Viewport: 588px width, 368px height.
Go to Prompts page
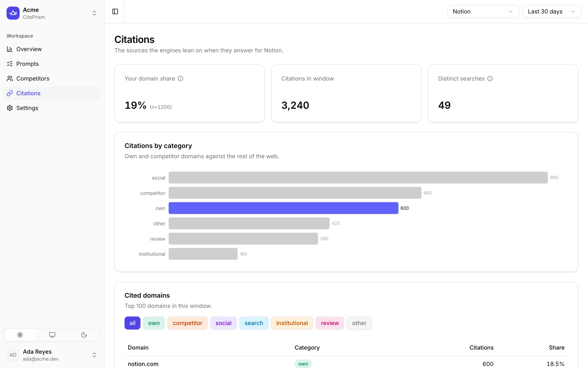coord(52,64)
